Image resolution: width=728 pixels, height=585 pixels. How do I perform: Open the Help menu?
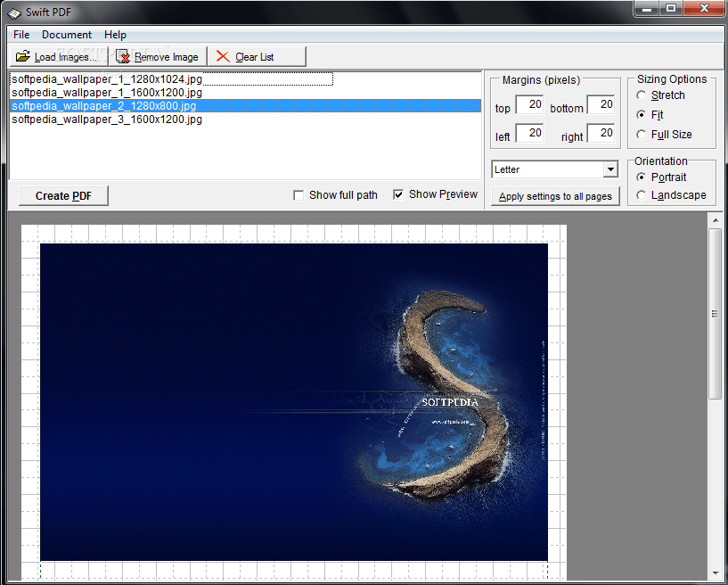(x=115, y=34)
